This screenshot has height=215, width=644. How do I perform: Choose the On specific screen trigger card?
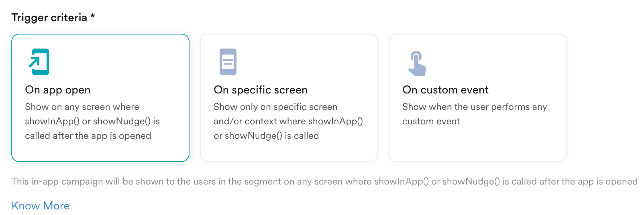click(x=289, y=98)
